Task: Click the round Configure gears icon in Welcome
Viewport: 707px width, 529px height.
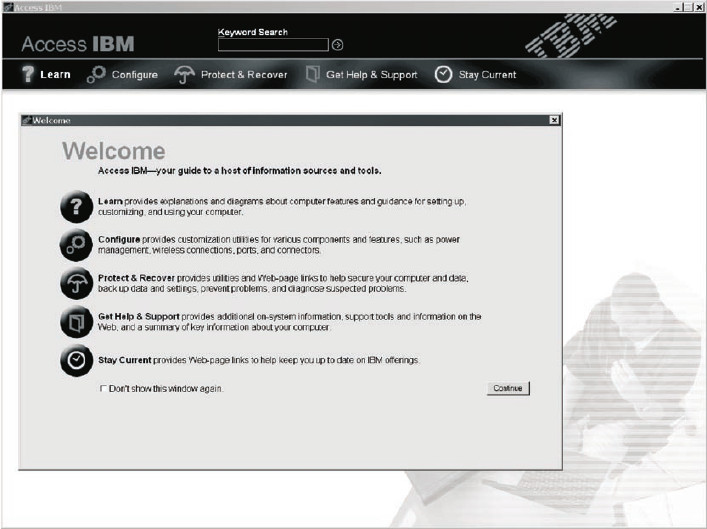Action: coord(76,245)
